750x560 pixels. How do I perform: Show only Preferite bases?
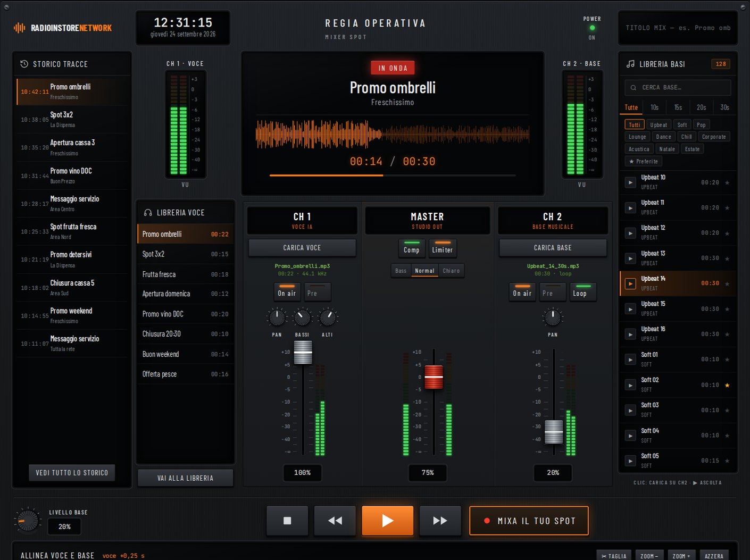pyautogui.click(x=643, y=162)
